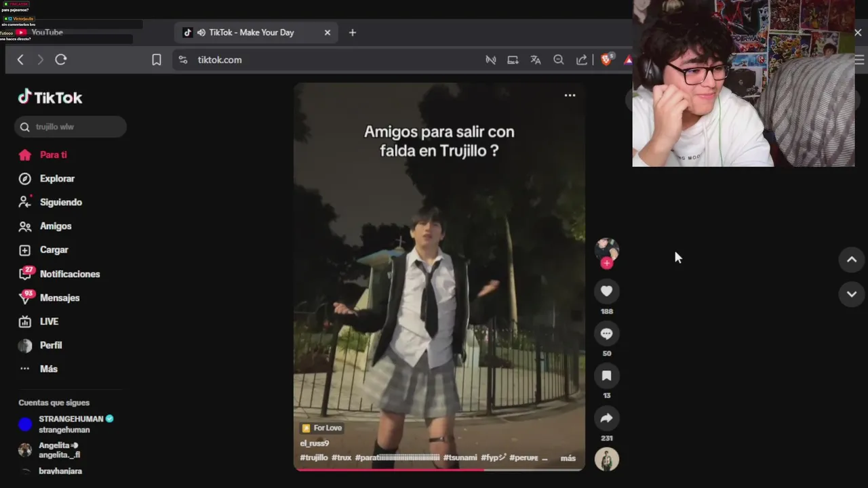Click the zoom magnifier icon in toolbar
Screen dimensions: 868x488
coord(559,60)
